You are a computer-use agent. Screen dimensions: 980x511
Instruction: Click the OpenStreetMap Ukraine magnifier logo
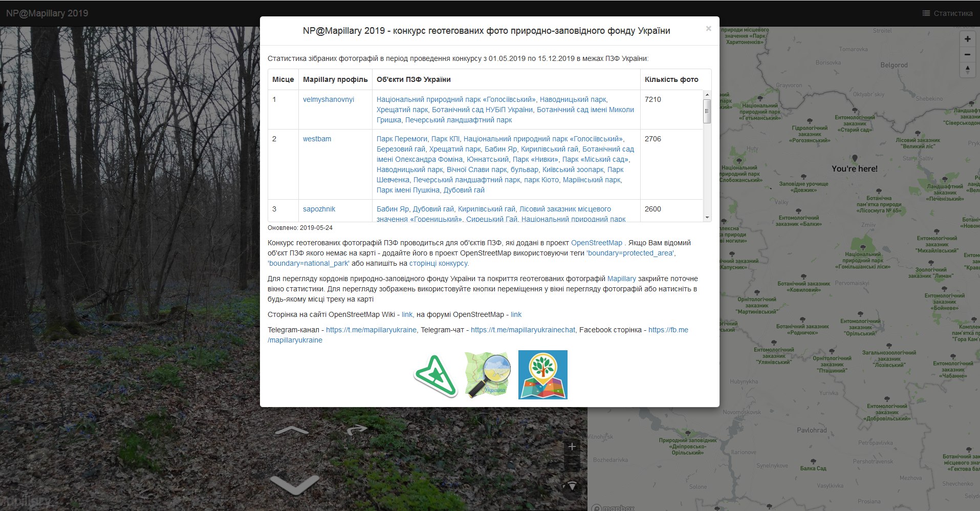coord(488,375)
